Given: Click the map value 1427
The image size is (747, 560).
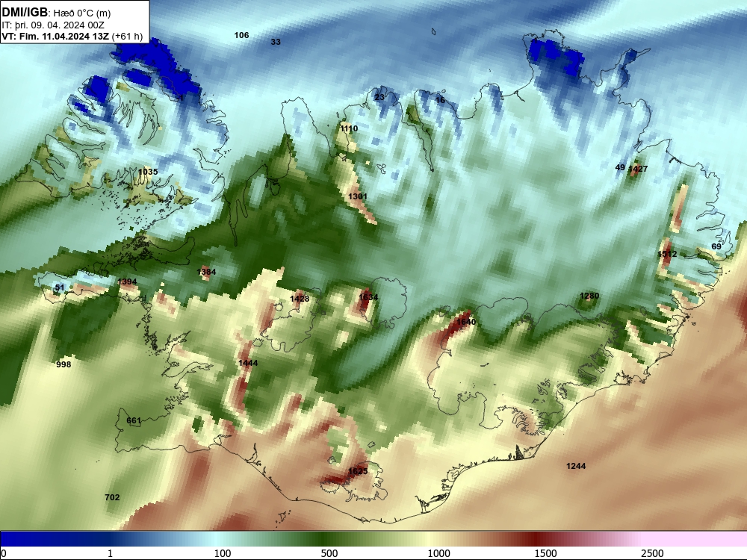Looking at the screenshot, I should (x=638, y=169).
